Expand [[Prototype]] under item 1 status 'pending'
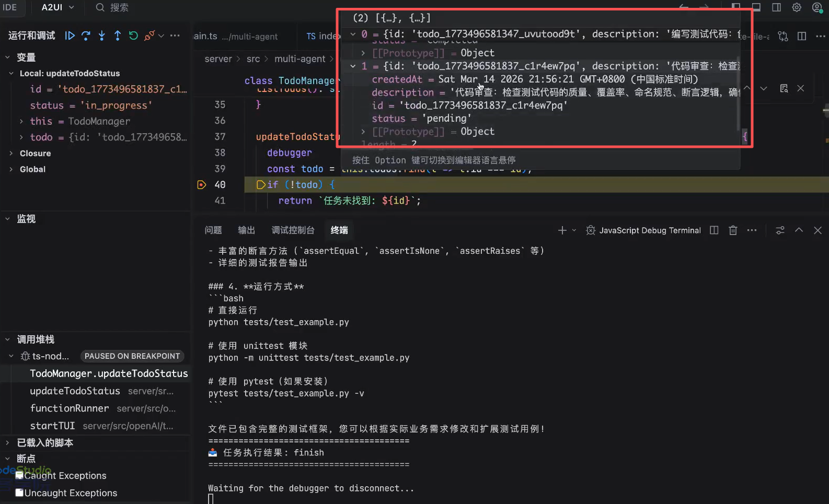Image resolution: width=829 pixels, height=504 pixels. pos(363,132)
